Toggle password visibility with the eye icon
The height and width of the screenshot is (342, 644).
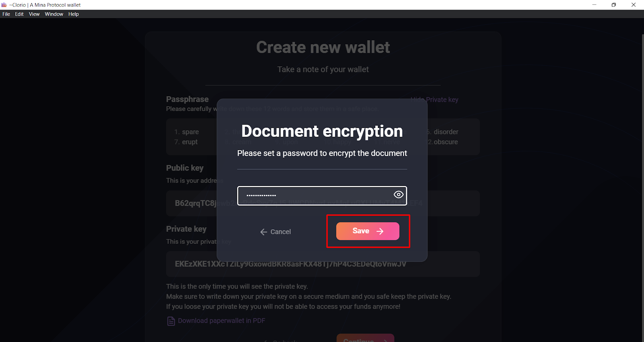click(x=398, y=195)
